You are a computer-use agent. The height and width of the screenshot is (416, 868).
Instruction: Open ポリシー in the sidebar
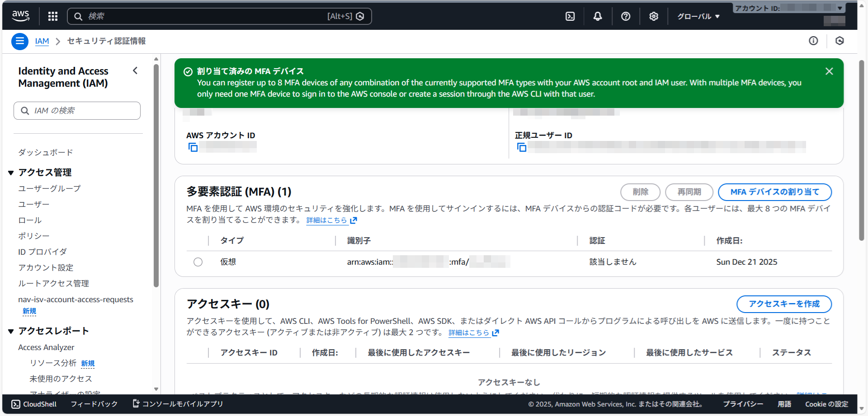point(34,236)
